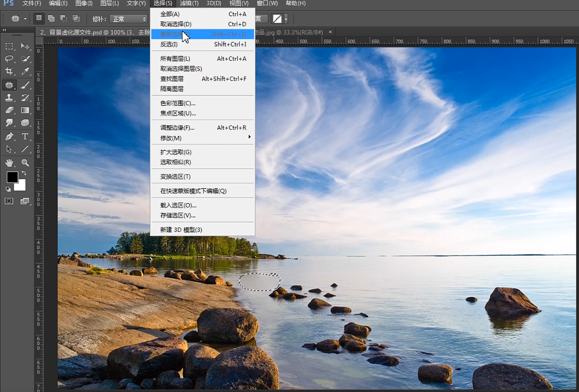
Task: Select the Pen tool
Action: 9,136
